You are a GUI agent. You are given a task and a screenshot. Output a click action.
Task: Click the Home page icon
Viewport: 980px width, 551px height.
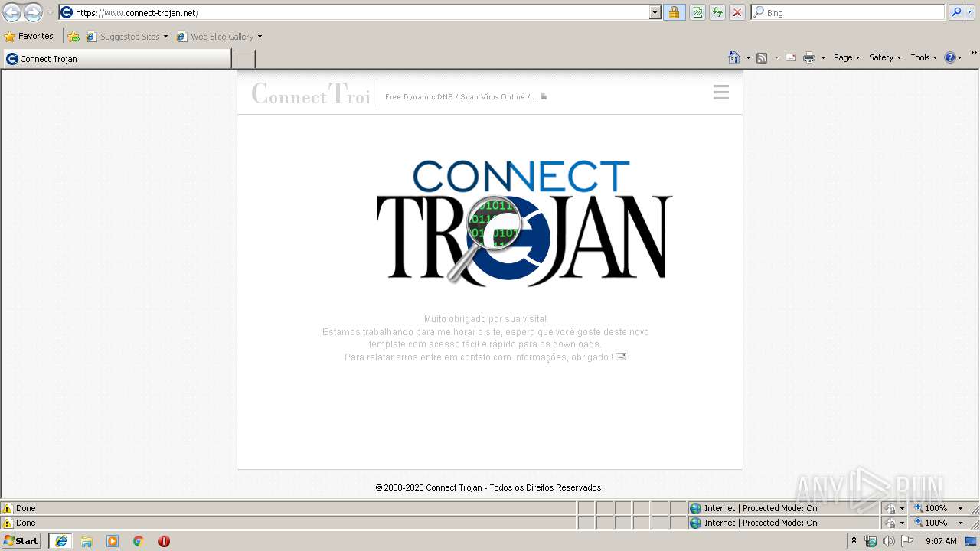pos(734,57)
